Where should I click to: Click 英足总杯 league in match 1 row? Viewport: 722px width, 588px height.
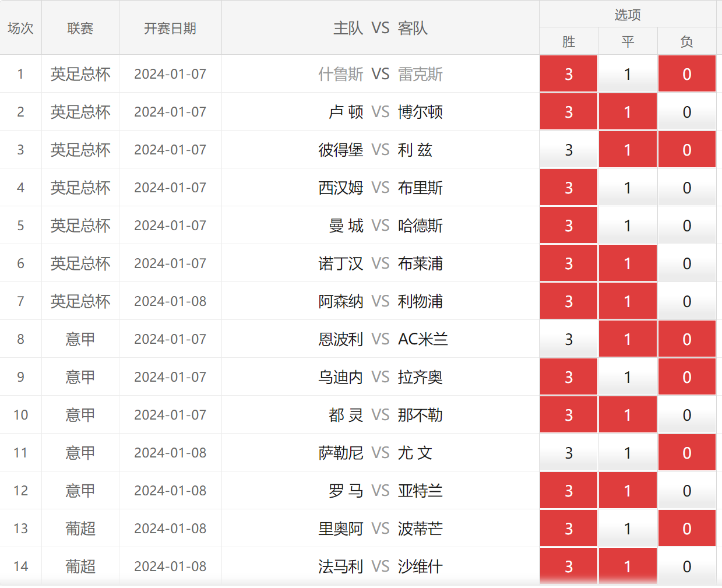coord(80,74)
